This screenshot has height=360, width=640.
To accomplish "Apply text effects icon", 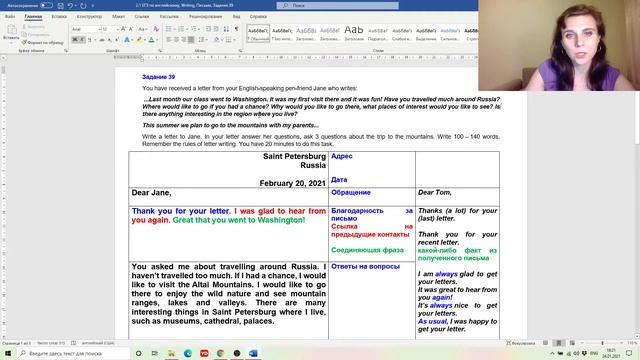I will (x=127, y=40).
